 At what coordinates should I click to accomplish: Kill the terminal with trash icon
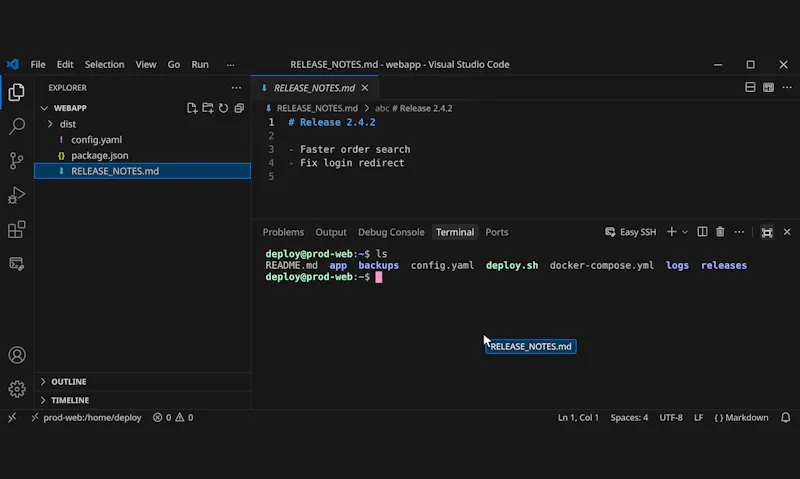click(720, 232)
